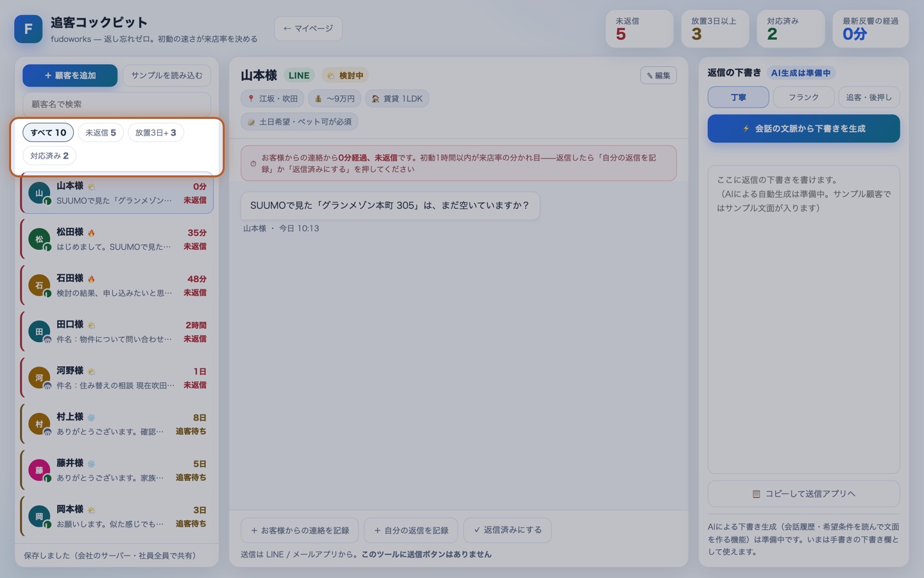Screen dimensions: 924x578
Task: Click the 放置3日以上 3 stat card
Action: pos(715,29)
